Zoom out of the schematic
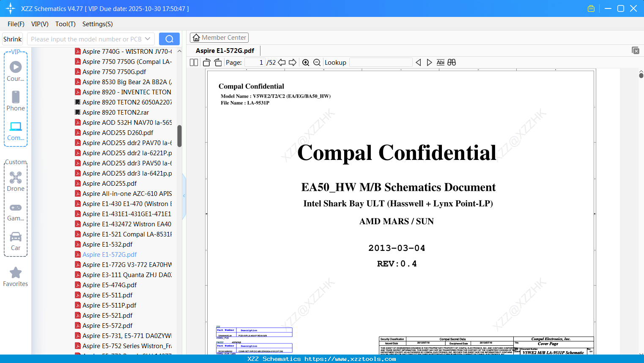The width and height of the screenshot is (644, 363). (317, 63)
